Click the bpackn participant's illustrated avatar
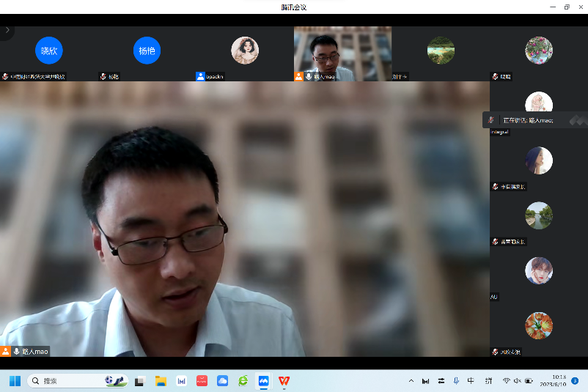 tap(245, 51)
